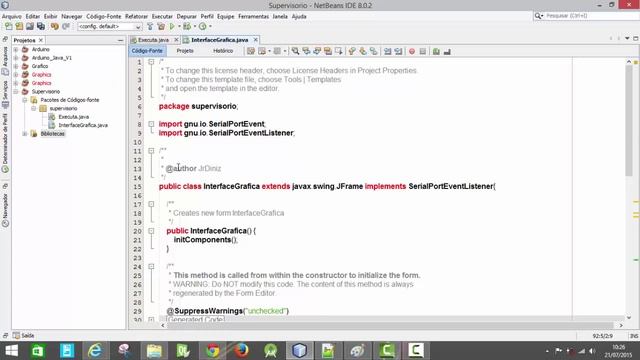Click the Last Edit icon in editor toolbar
The image size is (640, 360).
click(251, 51)
